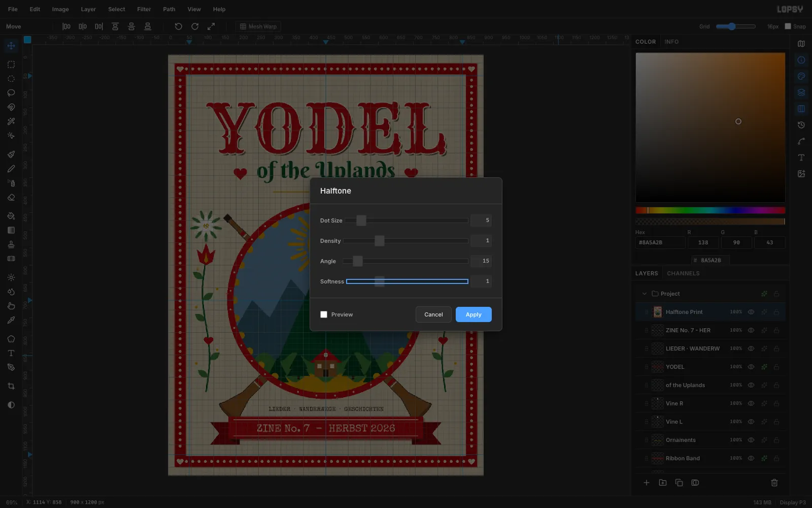812x508 pixels.
Task: Align layers to the left edge
Action: [x=66, y=26]
